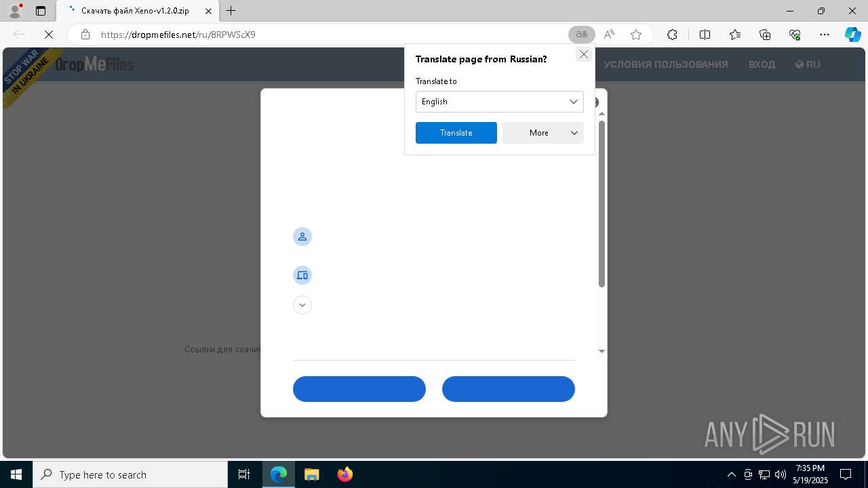Click the left blue dialog button

click(359, 389)
